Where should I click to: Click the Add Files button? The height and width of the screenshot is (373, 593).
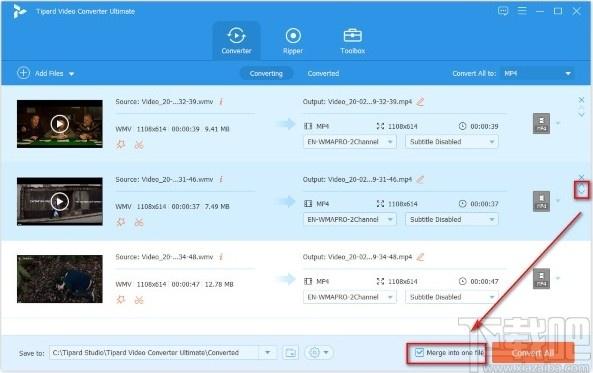pyautogui.click(x=40, y=73)
